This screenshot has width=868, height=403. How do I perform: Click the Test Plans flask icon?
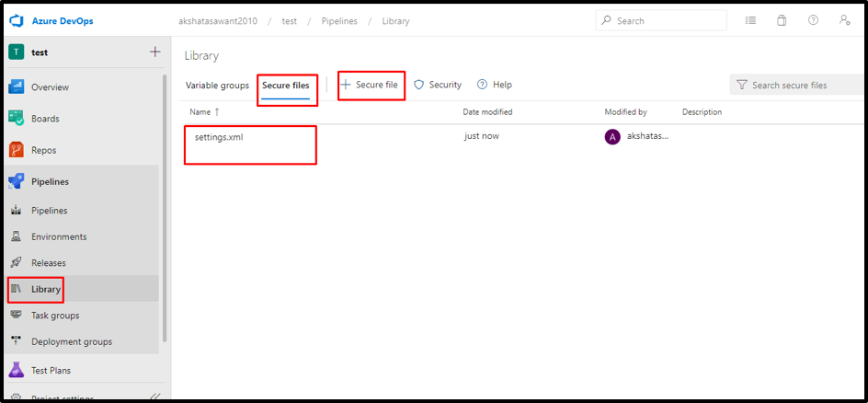16,370
